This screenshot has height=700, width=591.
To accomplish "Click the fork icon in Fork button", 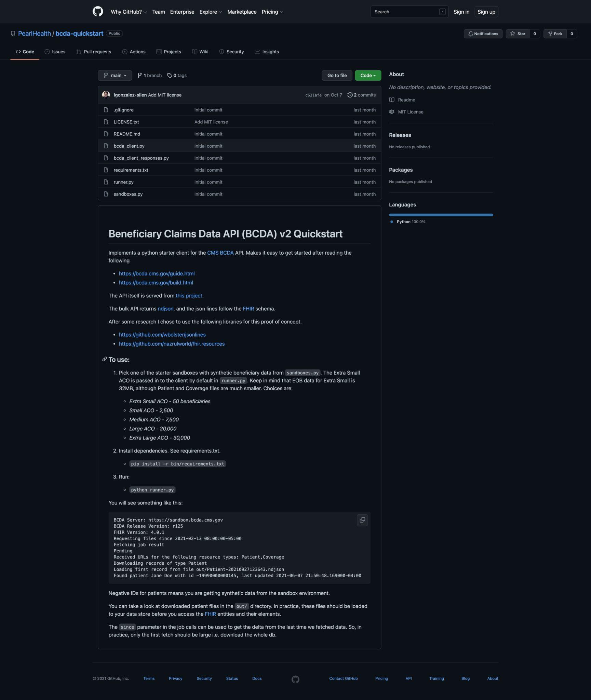I will (550, 33).
